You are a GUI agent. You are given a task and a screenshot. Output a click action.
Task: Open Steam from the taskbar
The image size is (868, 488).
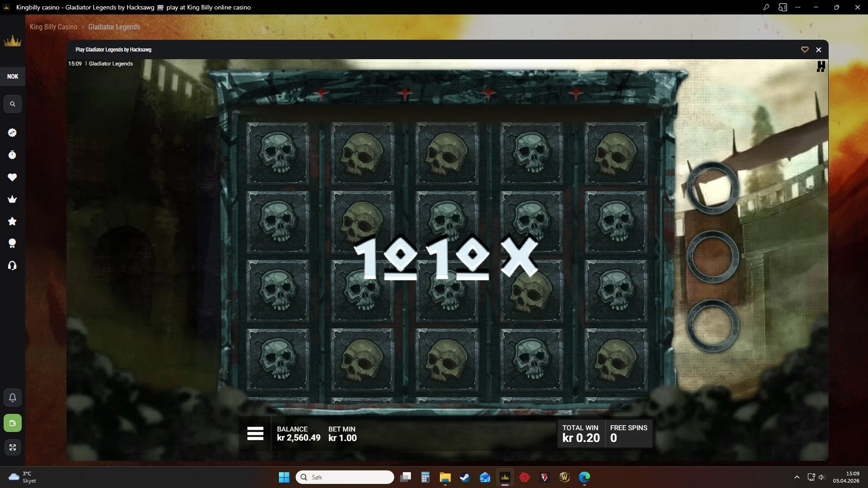pos(465,477)
